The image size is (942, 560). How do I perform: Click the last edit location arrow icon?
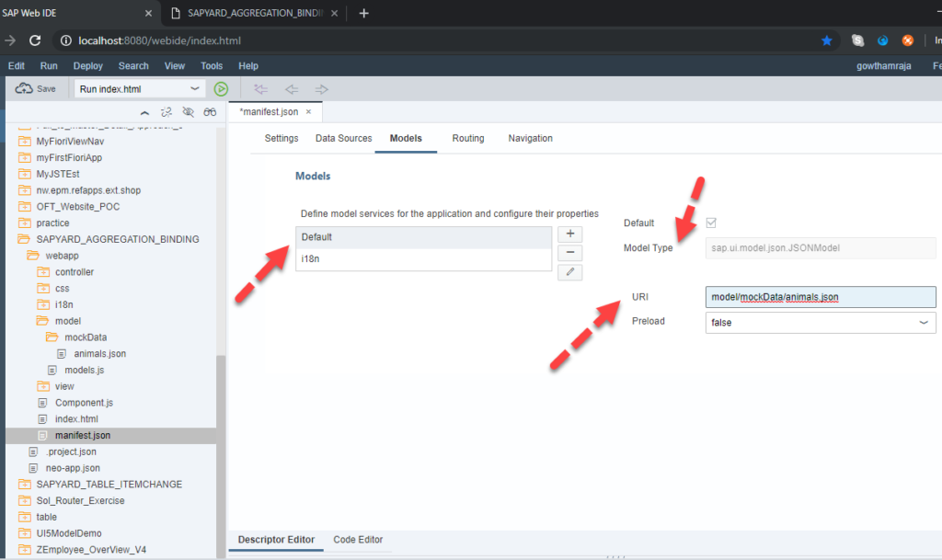pyautogui.click(x=260, y=89)
